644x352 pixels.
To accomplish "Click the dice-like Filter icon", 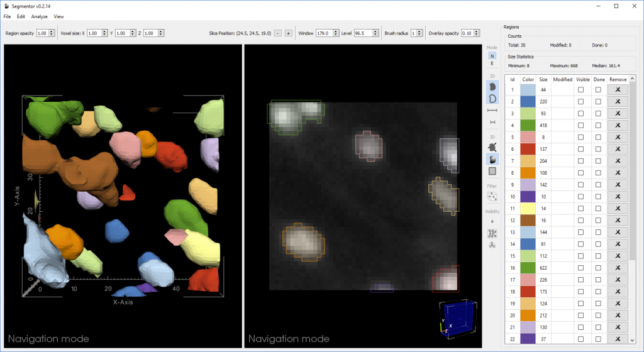I will tap(492, 196).
